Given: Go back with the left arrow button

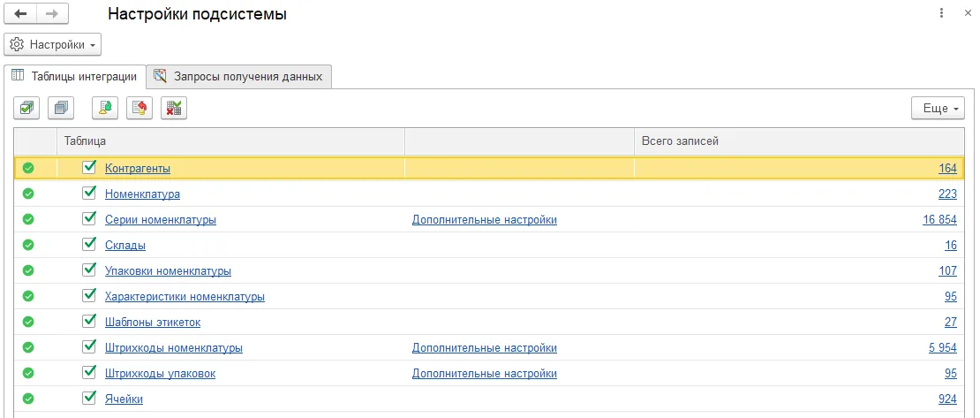Looking at the screenshot, I should point(20,15).
